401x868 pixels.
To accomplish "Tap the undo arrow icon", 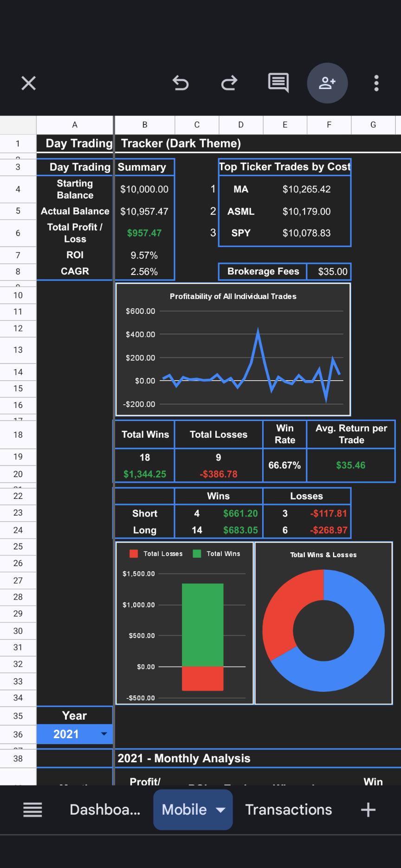I will click(181, 83).
